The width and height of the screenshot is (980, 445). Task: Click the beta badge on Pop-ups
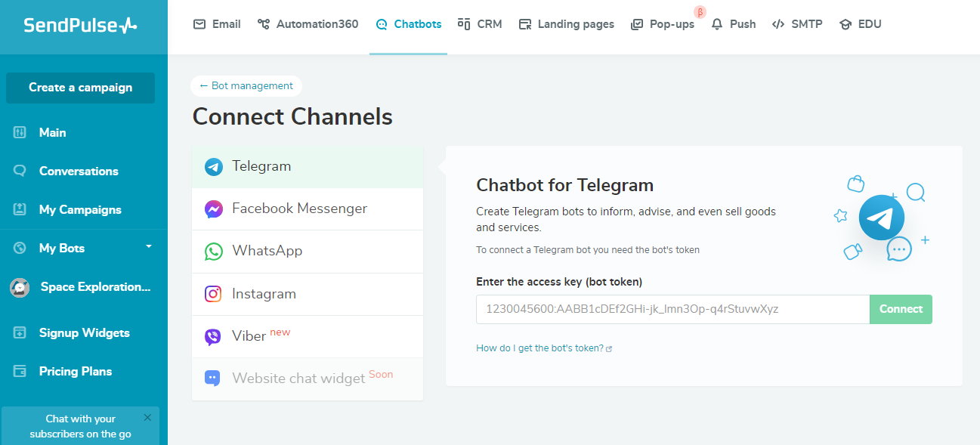pos(700,12)
